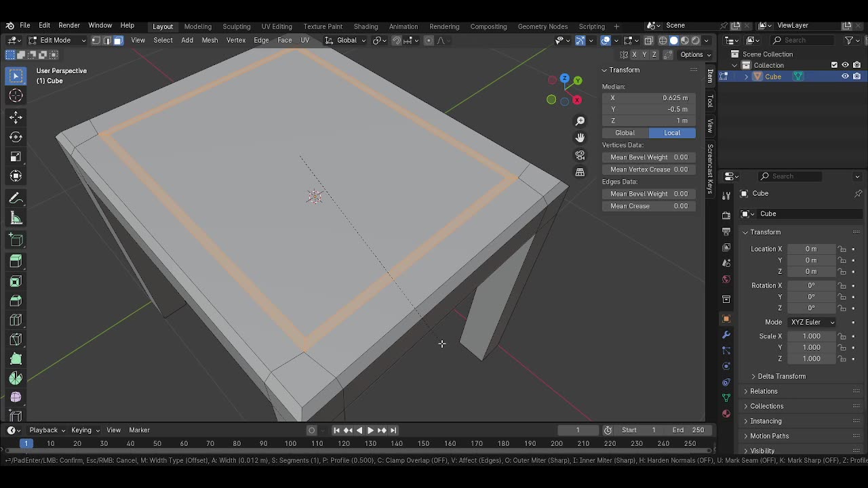868x488 pixels.
Task: Select the Bevel tool
Action: pos(16,300)
